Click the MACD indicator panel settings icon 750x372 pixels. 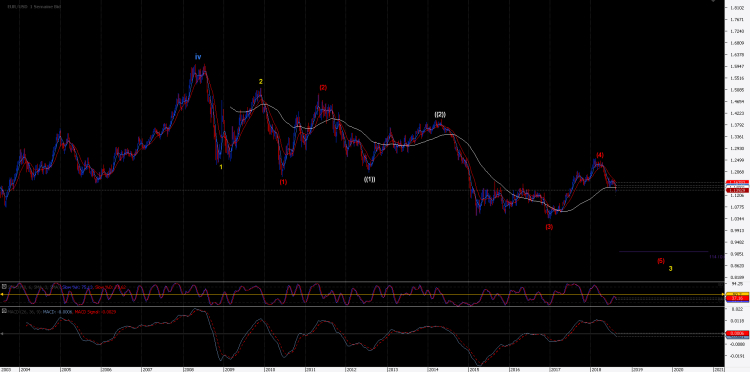click(x=4, y=311)
